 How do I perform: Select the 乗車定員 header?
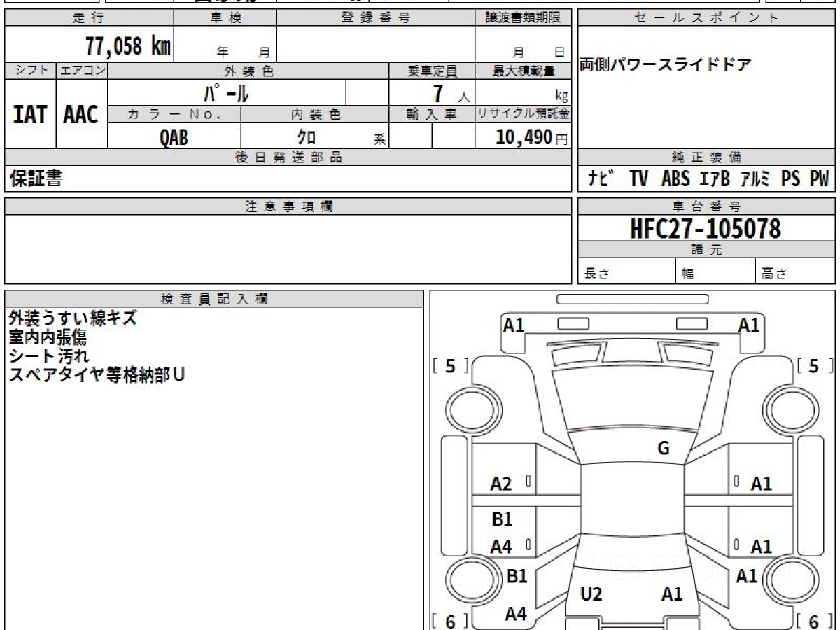click(x=432, y=71)
